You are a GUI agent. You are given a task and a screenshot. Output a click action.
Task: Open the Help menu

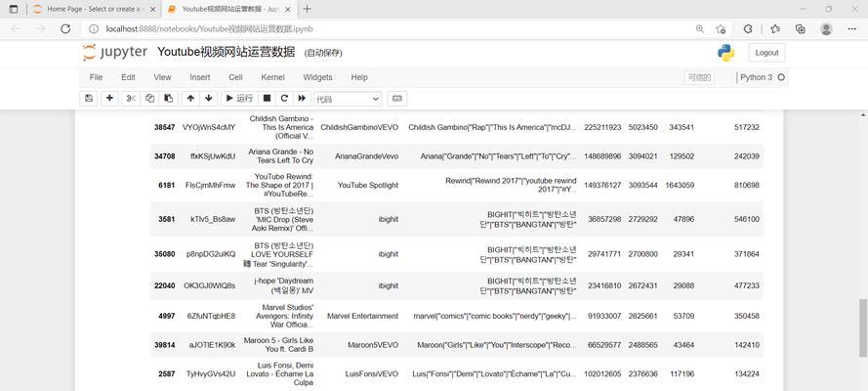click(359, 77)
